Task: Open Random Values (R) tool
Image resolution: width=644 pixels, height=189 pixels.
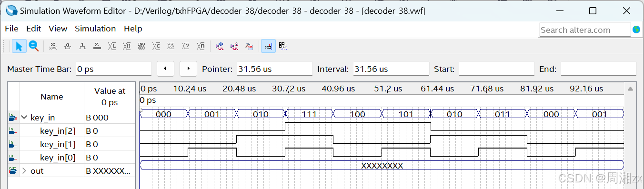Action: pyautogui.click(x=201, y=46)
